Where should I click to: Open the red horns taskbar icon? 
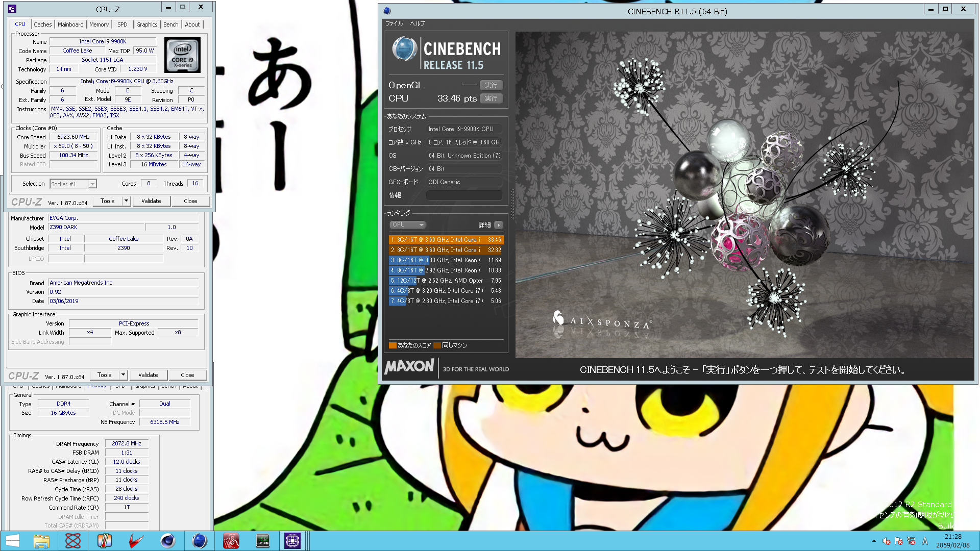pyautogui.click(x=136, y=541)
